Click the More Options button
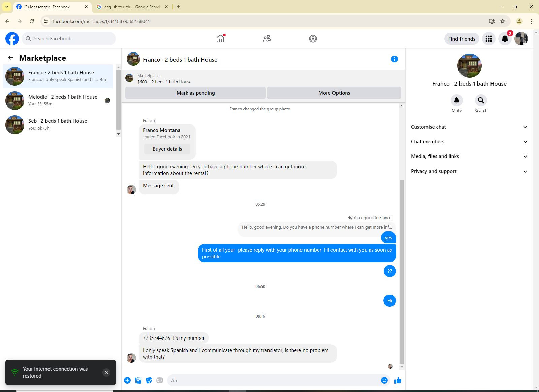 tap(334, 93)
